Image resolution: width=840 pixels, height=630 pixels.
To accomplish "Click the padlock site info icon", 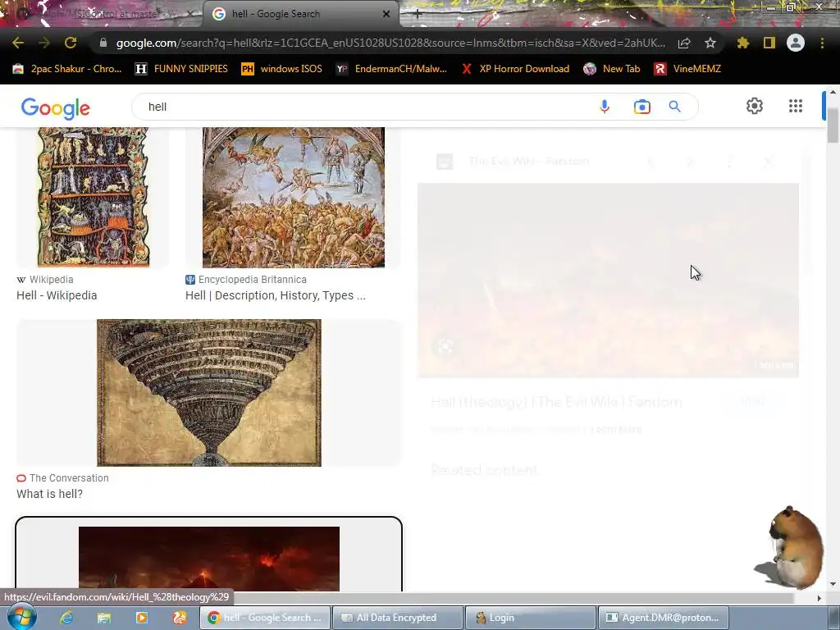I will [x=103, y=43].
